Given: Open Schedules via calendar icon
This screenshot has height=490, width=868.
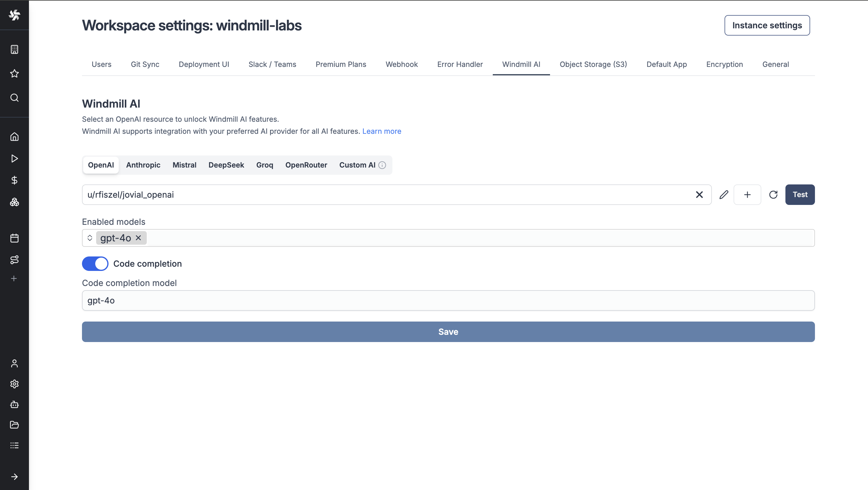Looking at the screenshot, I should (14, 238).
